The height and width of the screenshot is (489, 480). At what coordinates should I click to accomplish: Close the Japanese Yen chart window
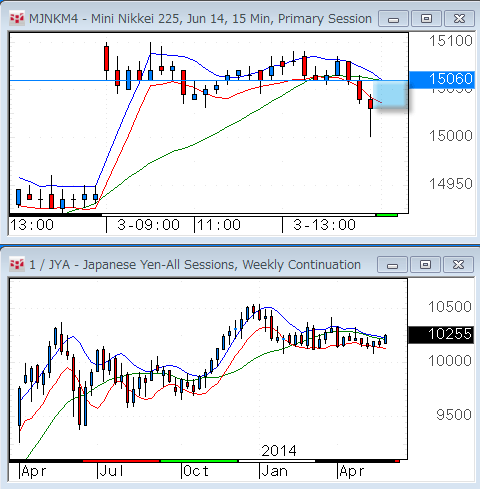tap(458, 265)
